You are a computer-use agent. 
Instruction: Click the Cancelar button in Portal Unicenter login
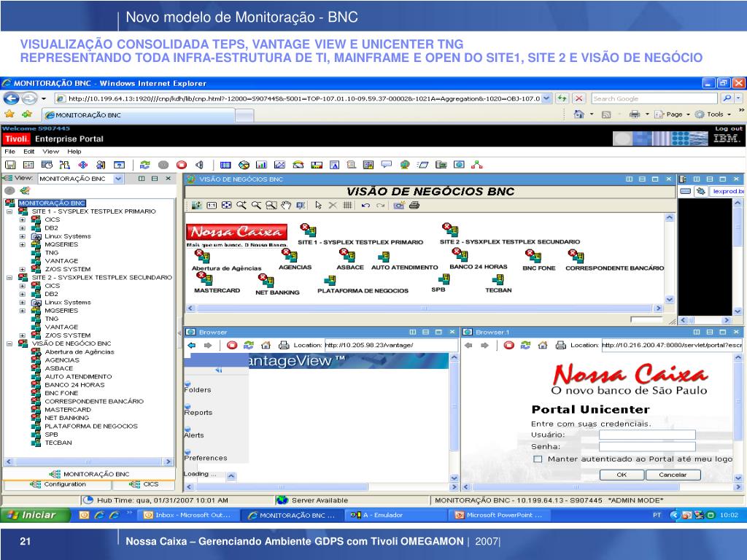coord(673,475)
